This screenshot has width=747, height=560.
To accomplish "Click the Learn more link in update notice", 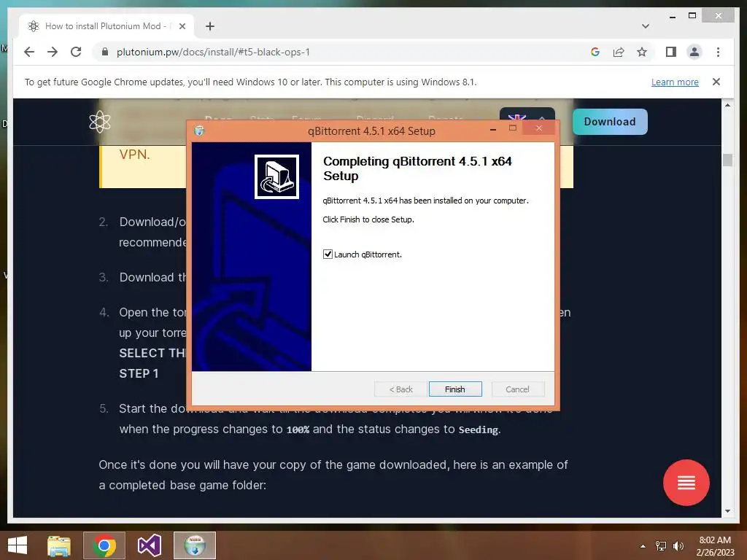I will click(x=675, y=82).
